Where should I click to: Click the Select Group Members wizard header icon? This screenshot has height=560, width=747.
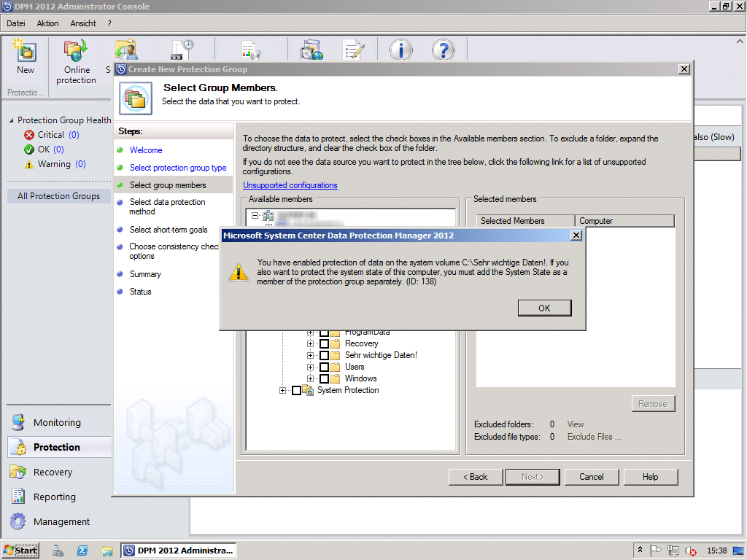point(135,98)
